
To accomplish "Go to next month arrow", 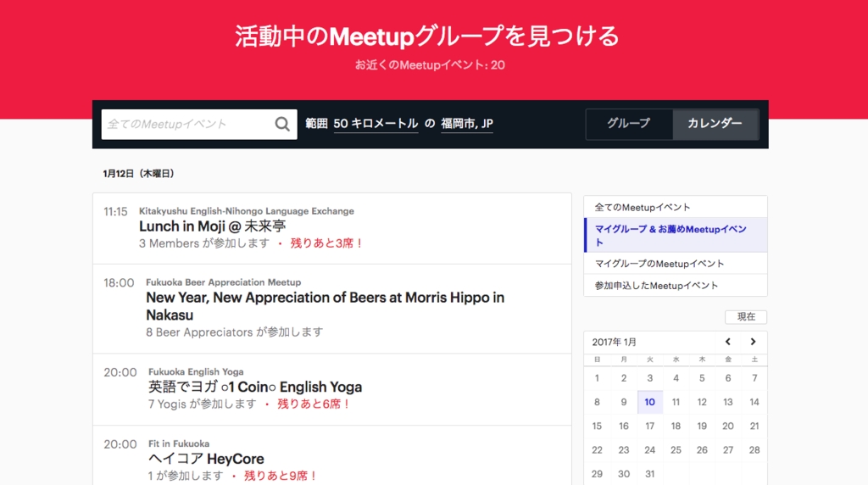I will [753, 342].
